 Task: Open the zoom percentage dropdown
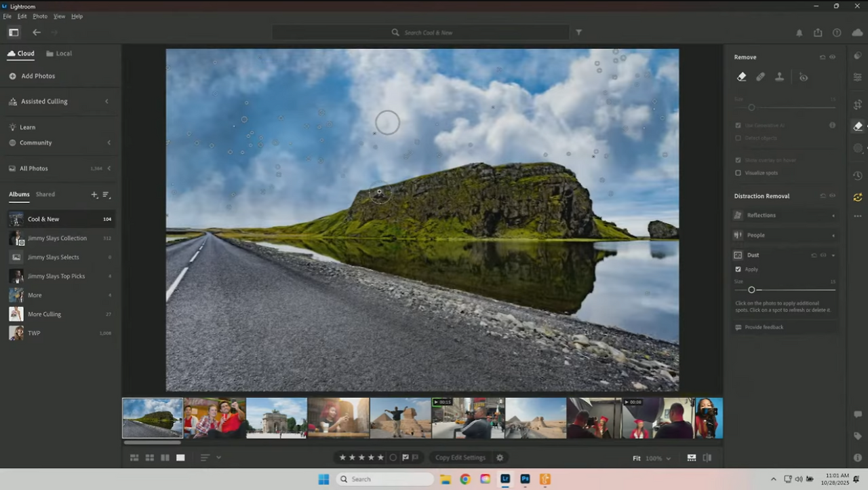click(657, 458)
